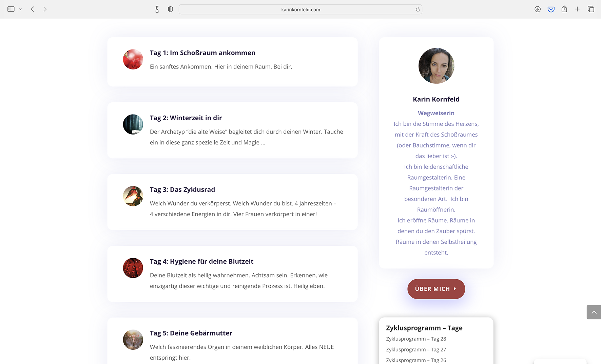
Task: Reload the current page
Action: [x=418, y=9]
